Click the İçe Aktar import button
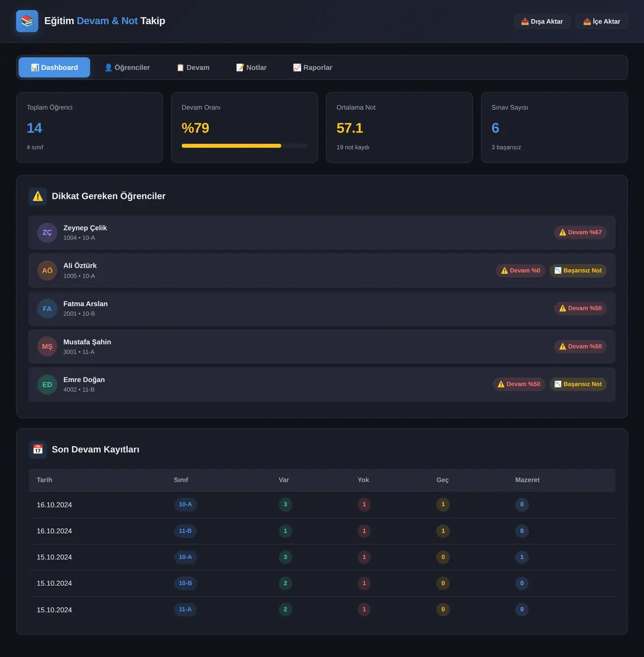Screen dimensions: 644x657 coord(602,21)
